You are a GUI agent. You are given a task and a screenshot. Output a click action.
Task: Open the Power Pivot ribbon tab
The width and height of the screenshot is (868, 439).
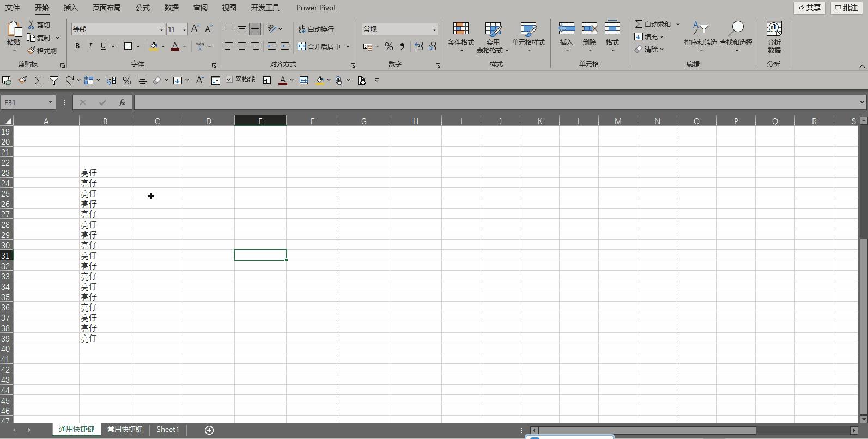316,8
